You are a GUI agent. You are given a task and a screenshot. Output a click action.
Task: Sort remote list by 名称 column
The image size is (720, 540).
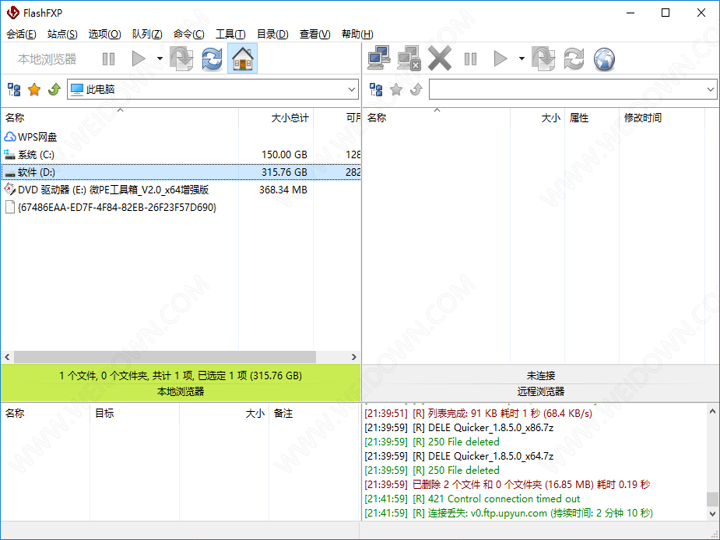click(437, 118)
